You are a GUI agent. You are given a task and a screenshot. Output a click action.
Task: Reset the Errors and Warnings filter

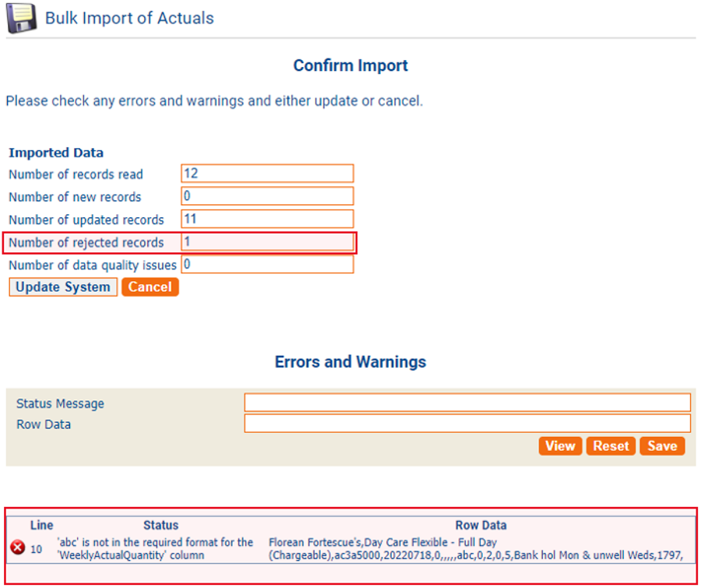610,445
